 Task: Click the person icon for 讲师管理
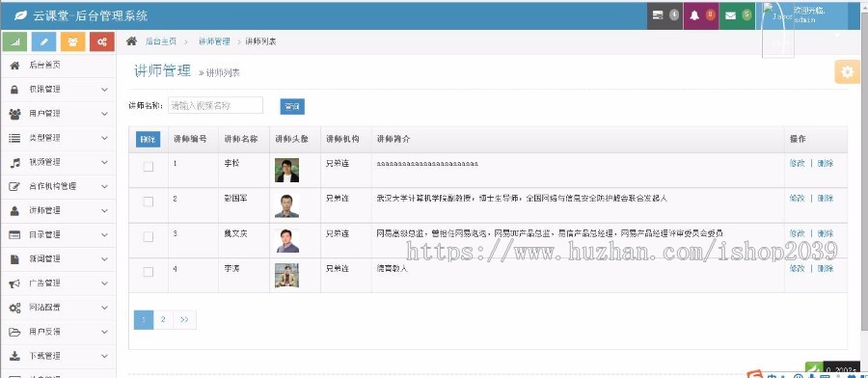tap(14, 210)
